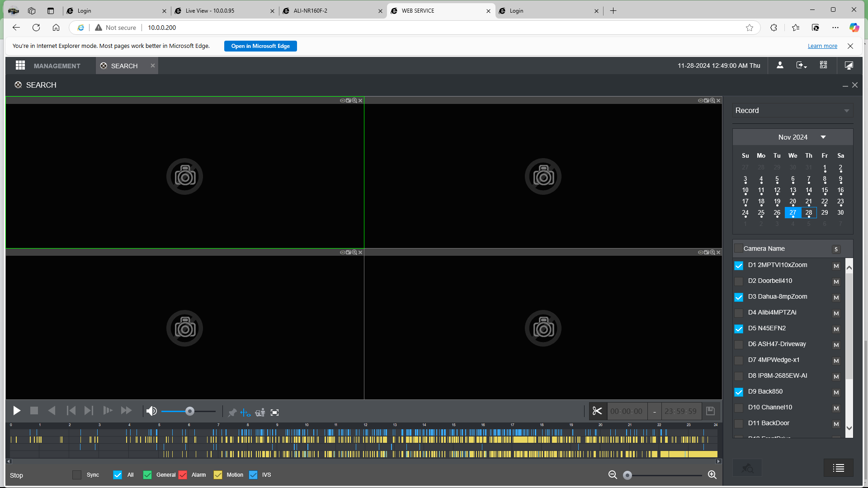
Task: Click the S stream header button
Action: click(836, 249)
